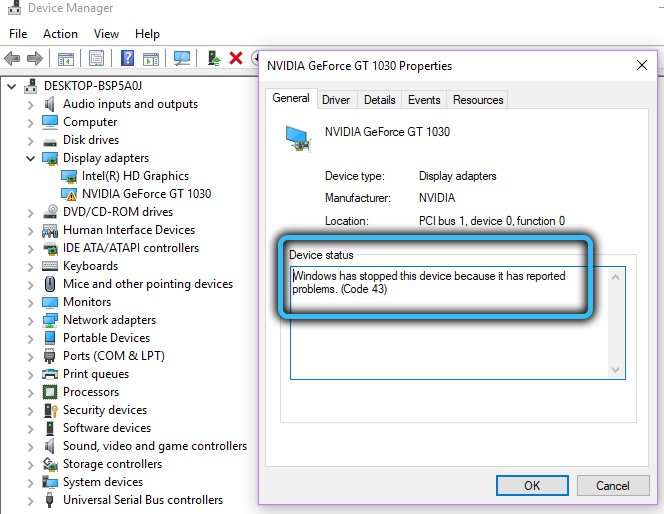Switch to the Driver tab

[336, 100]
